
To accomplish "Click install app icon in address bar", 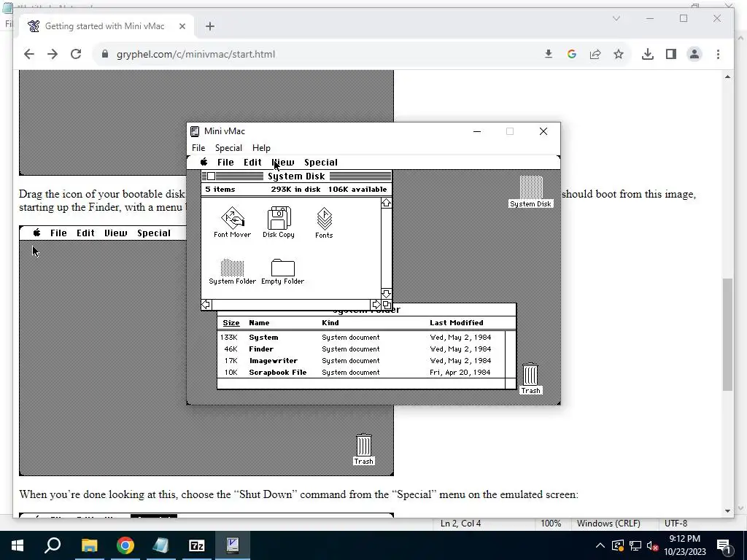I will point(549,54).
